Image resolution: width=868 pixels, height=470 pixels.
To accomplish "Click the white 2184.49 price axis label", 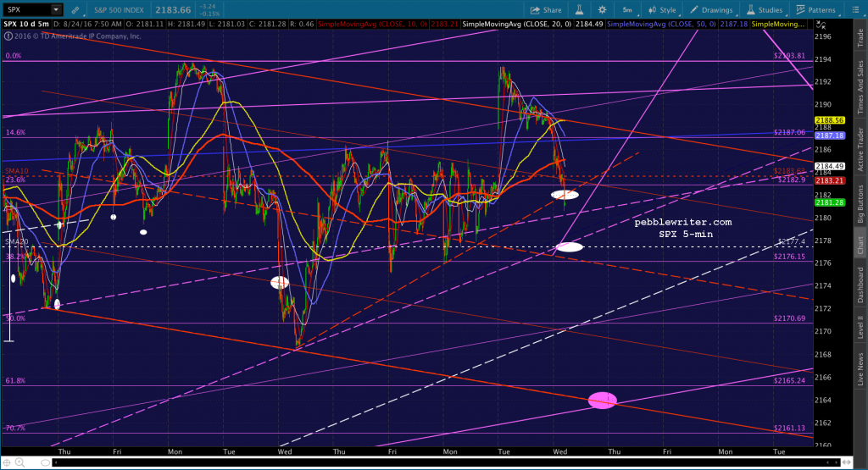I will (x=829, y=166).
